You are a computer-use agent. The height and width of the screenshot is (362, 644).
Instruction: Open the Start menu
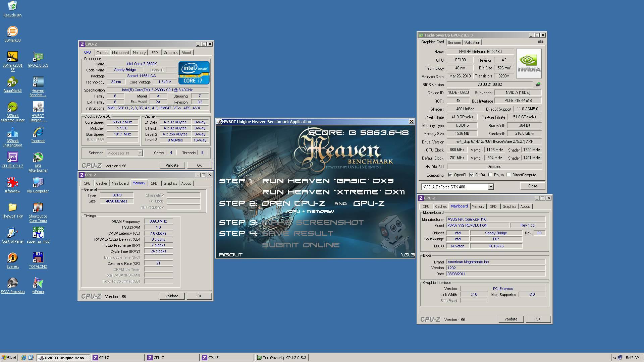pyautogui.click(x=9, y=358)
